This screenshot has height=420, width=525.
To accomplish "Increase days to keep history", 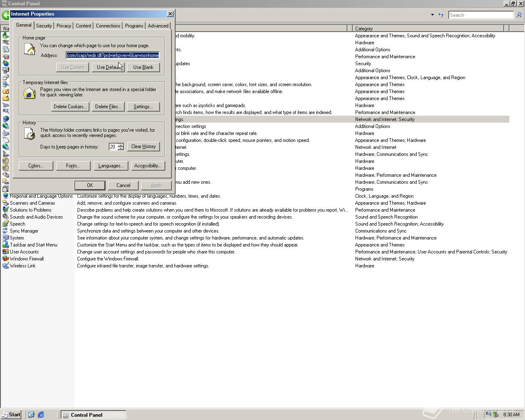I will [x=121, y=145].
